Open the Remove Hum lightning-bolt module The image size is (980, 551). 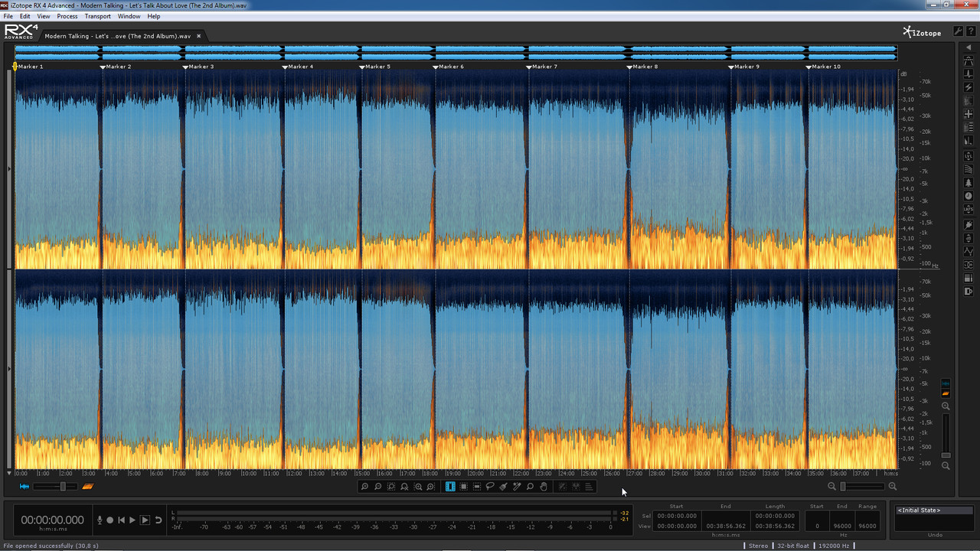[969, 88]
